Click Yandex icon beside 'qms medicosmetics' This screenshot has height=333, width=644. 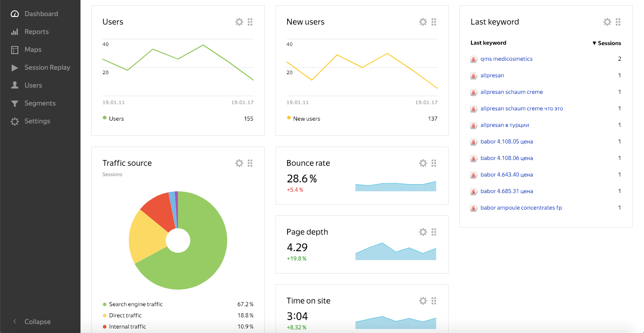(474, 59)
